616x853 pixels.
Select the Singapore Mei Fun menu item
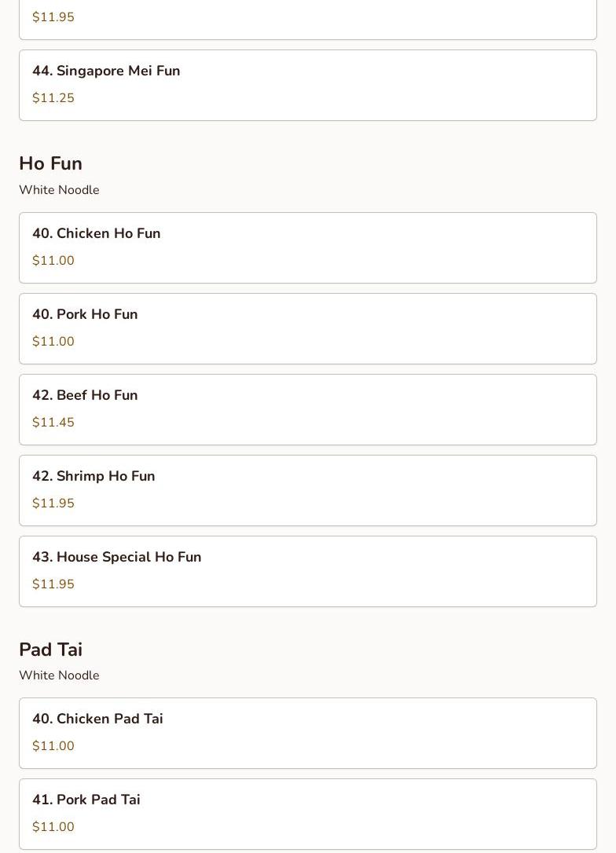coord(307,85)
